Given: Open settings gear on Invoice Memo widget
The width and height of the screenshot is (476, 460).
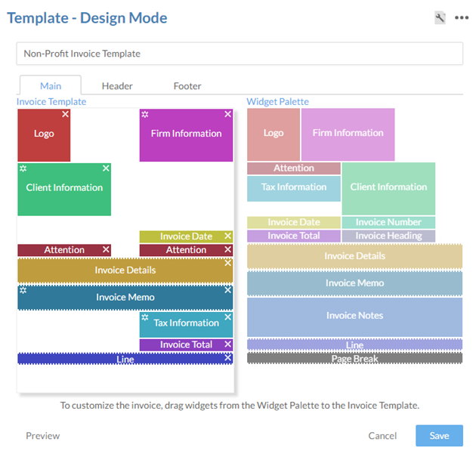Looking at the screenshot, I should pos(23,291).
